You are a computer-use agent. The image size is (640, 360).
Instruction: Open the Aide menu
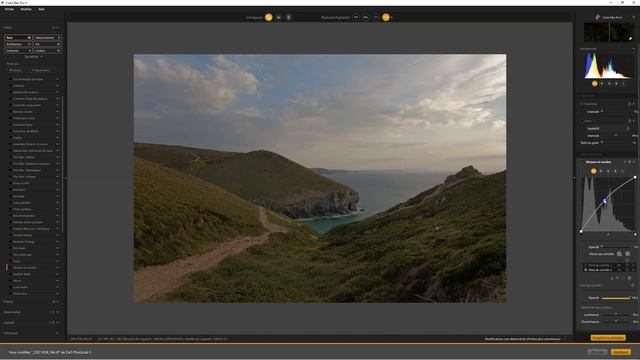pyautogui.click(x=41, y=9)
